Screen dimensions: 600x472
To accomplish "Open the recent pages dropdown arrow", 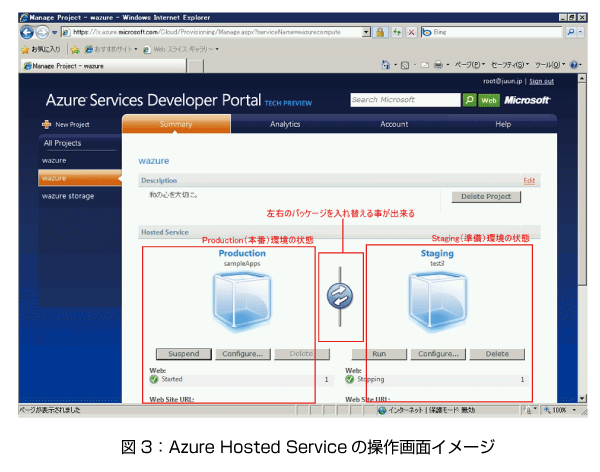I will [54, 33].
